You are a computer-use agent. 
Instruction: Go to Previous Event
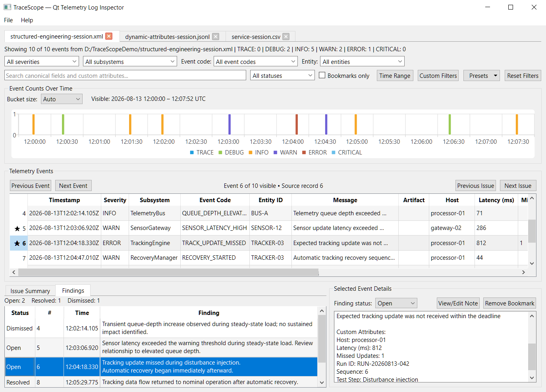click(31, 185)
